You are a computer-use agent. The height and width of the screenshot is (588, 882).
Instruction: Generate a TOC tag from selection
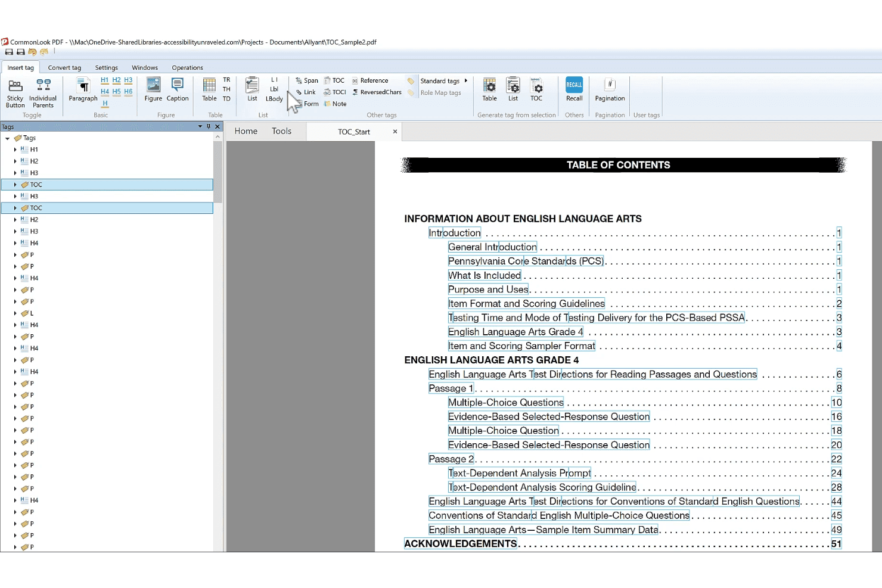tap(536, 89)
